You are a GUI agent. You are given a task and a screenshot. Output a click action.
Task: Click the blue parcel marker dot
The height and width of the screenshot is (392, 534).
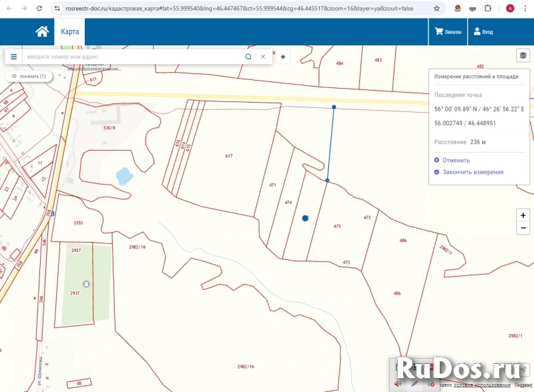[x=305, y=218]
